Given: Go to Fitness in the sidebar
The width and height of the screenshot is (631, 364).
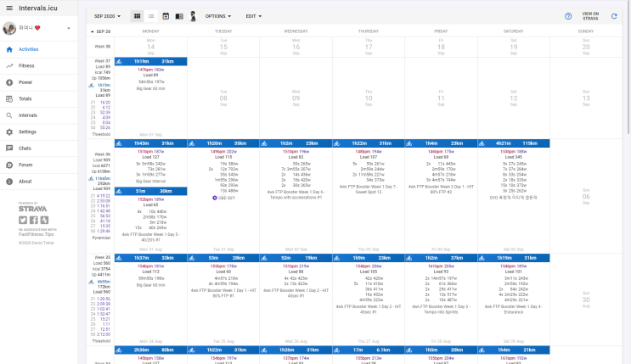Looking at the screenshot, I should point(27,64).
